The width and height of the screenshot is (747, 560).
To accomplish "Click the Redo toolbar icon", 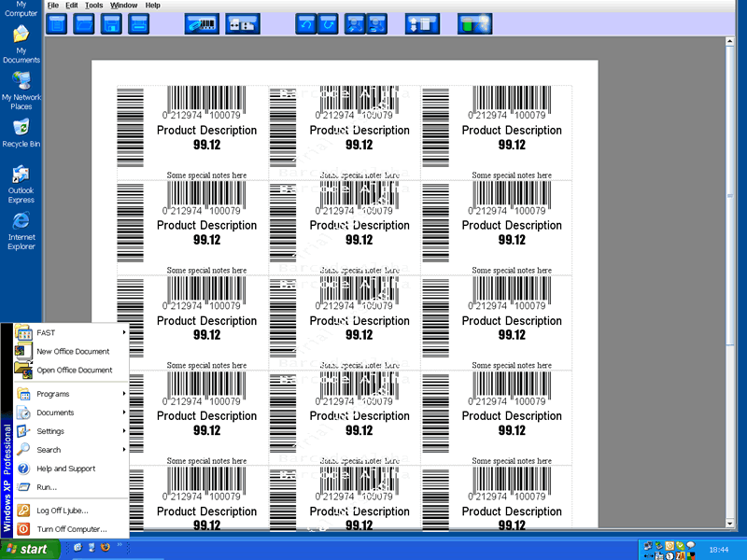I will 329,23.
